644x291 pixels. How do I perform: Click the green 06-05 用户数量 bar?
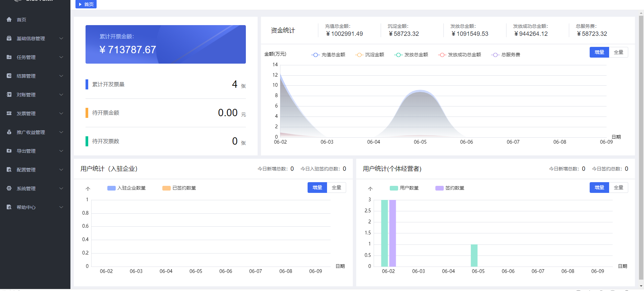pos(474,256)
